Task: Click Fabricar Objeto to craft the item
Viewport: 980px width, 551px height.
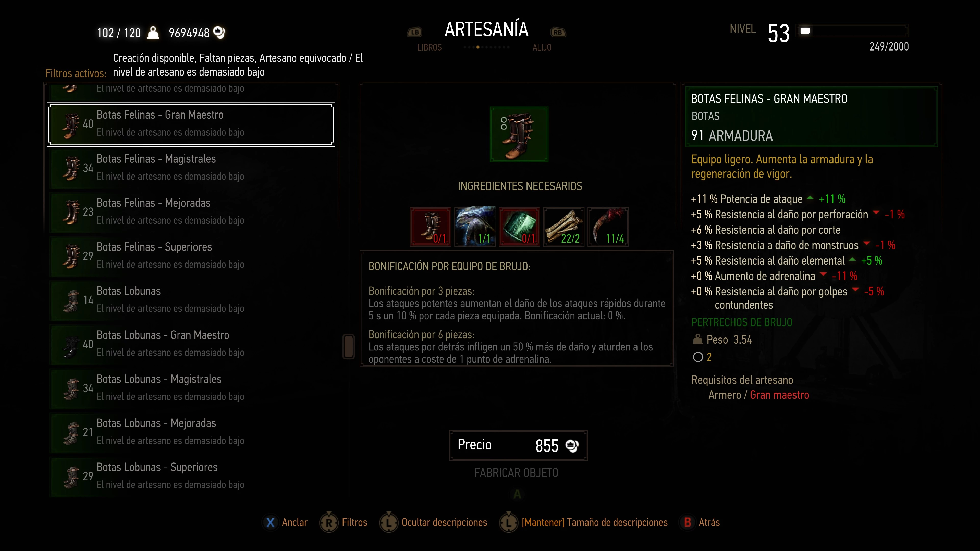Action: (x=516, y=473)
